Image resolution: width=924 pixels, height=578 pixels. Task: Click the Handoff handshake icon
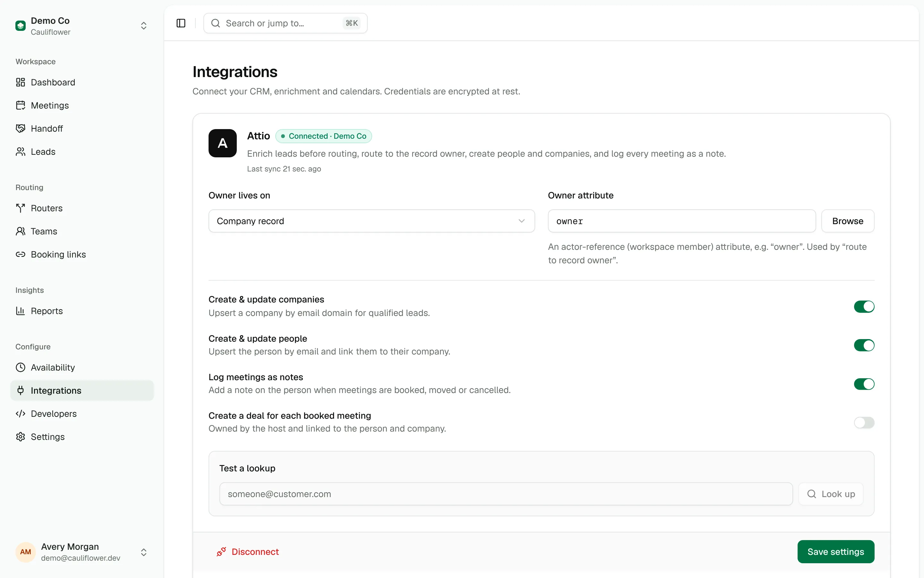point(21,128)
